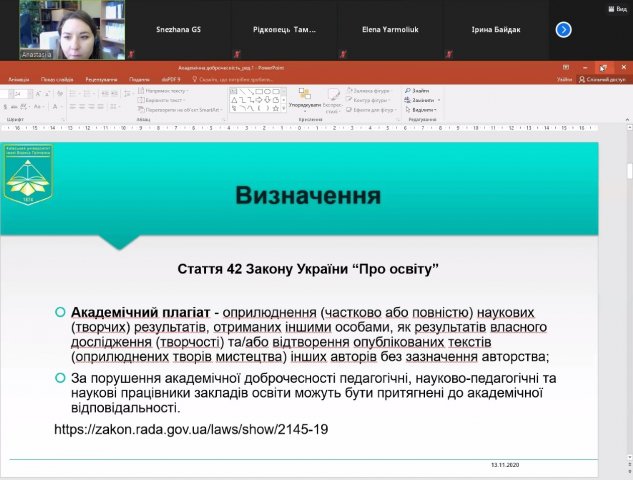The height and width of the screenshot is (480, 633).
Task: Click the next participants arrow button
Action: pyautogui.click(x=563, y=30)
